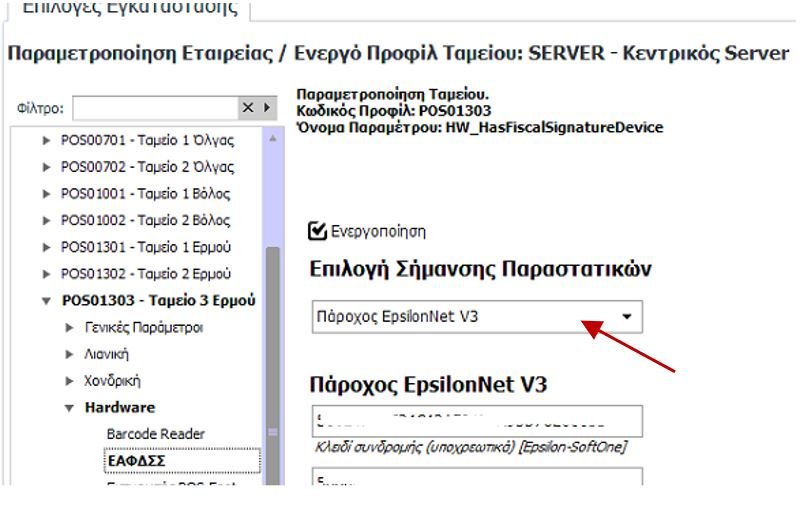Collapse the Hardware tree node

point(69,408)
